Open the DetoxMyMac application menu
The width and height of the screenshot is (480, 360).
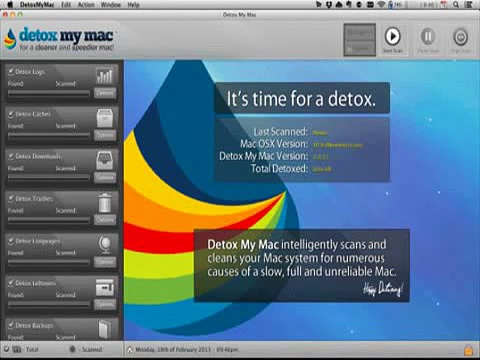pyautogui.click(x=37, y=5)
